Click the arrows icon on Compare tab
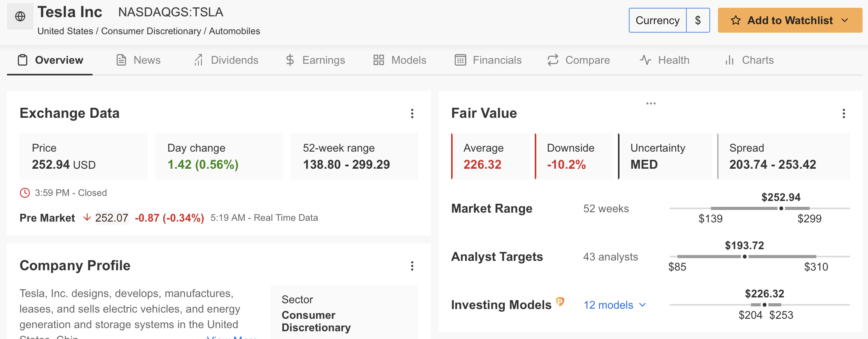The width and height of the screenshot is (868, 339). click(553, 60)
